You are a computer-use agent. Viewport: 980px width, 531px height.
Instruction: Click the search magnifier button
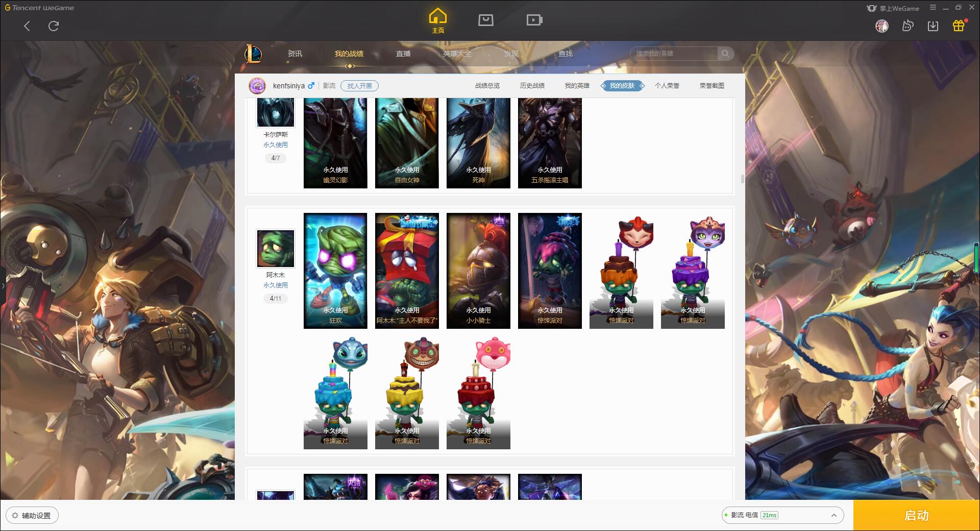tap(725, 54)
